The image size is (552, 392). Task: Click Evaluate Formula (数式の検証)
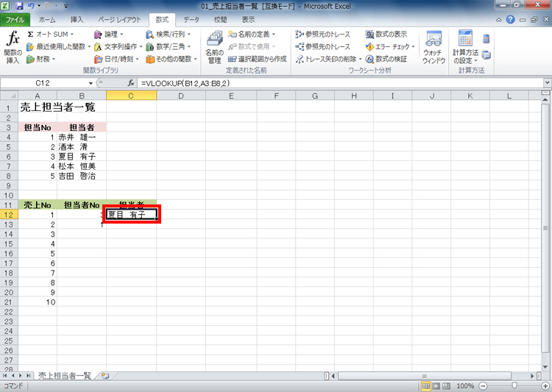click(386, 59)
